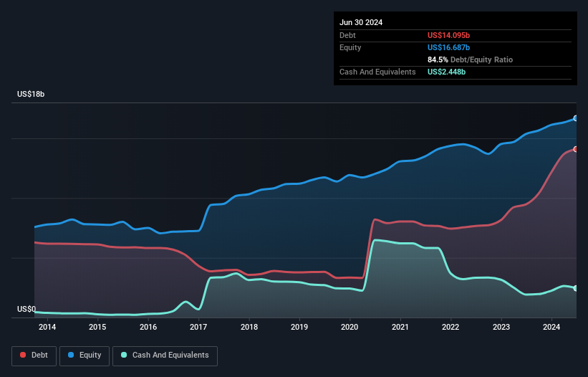Click the red Debt legend dot
This screenshot has width=588, height=377.
23,355
